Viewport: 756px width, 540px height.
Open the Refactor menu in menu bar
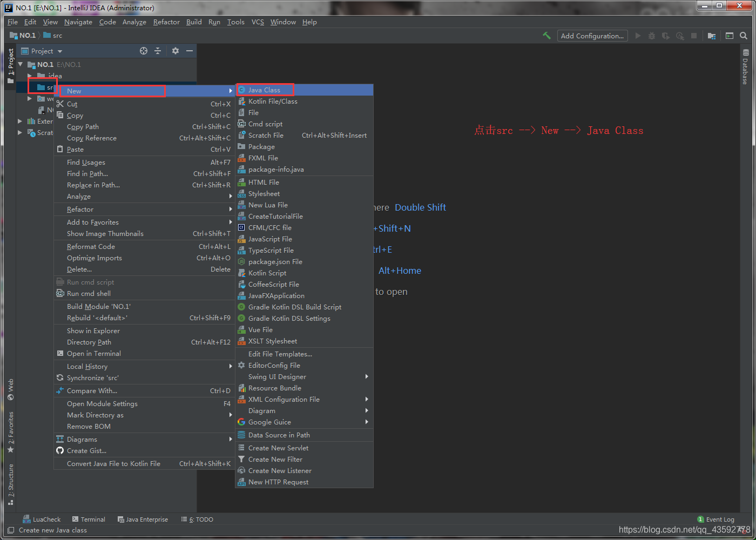[166, 22]
